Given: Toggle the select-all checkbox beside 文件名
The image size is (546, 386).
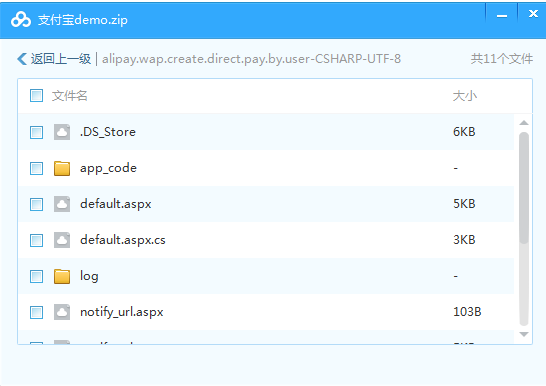Looking at the screenshot, I should point(36,95).
